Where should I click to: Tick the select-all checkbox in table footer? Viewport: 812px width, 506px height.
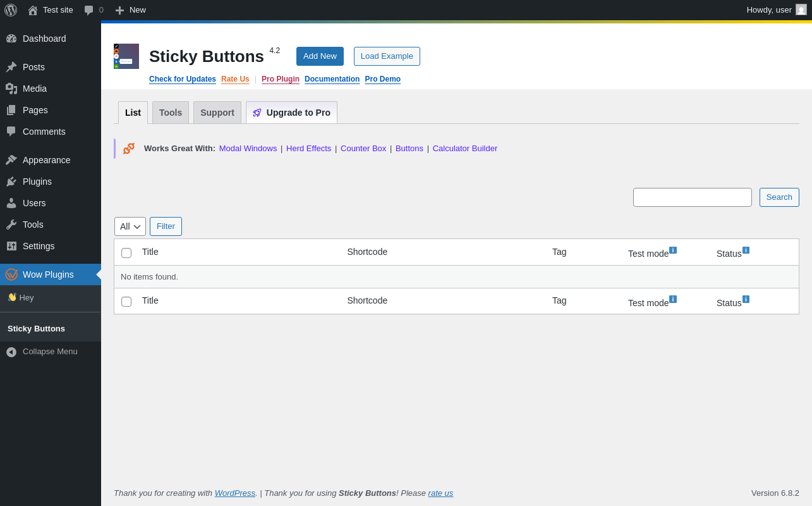tap(126, 302)
